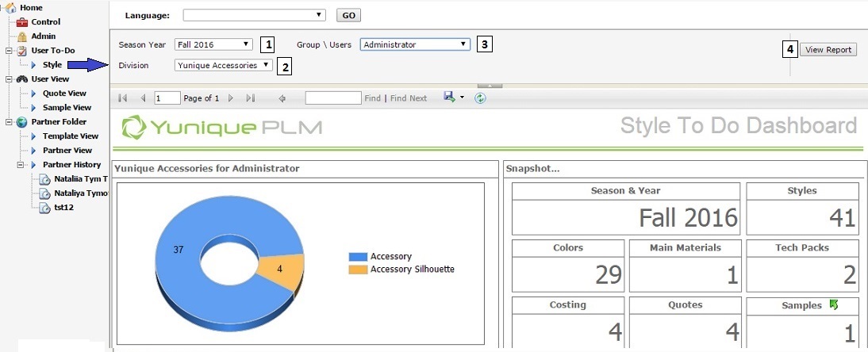
Task: Click the page number input field
Action: [x=167, y=98]
